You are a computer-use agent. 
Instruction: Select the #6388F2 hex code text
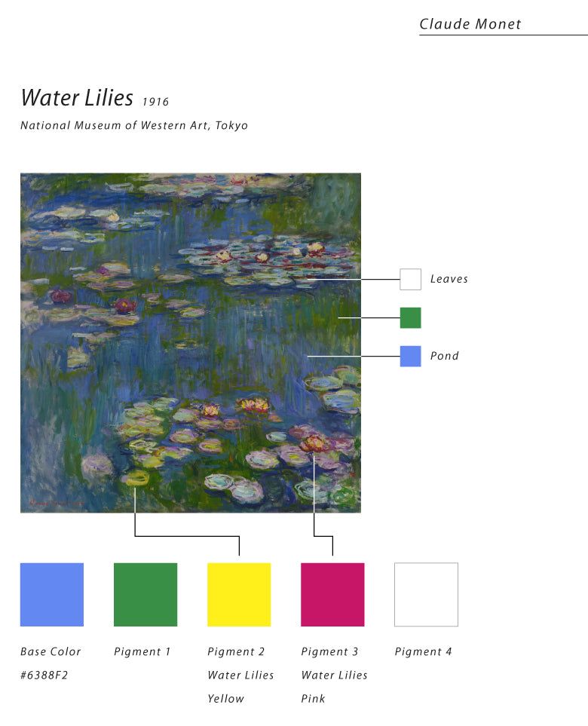(x=44, y=675)
